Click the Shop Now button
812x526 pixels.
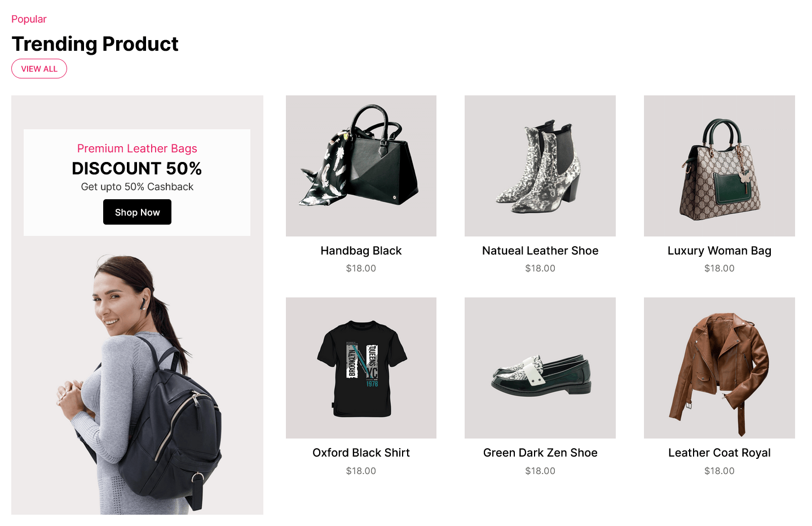137,212
